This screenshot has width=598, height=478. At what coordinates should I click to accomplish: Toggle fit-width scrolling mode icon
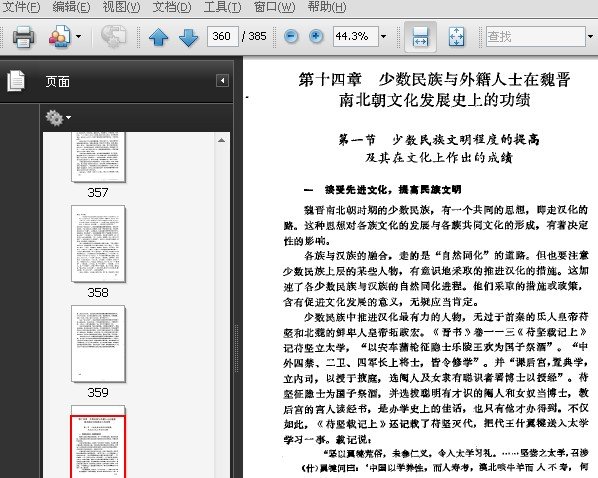[x=420, y=37]
